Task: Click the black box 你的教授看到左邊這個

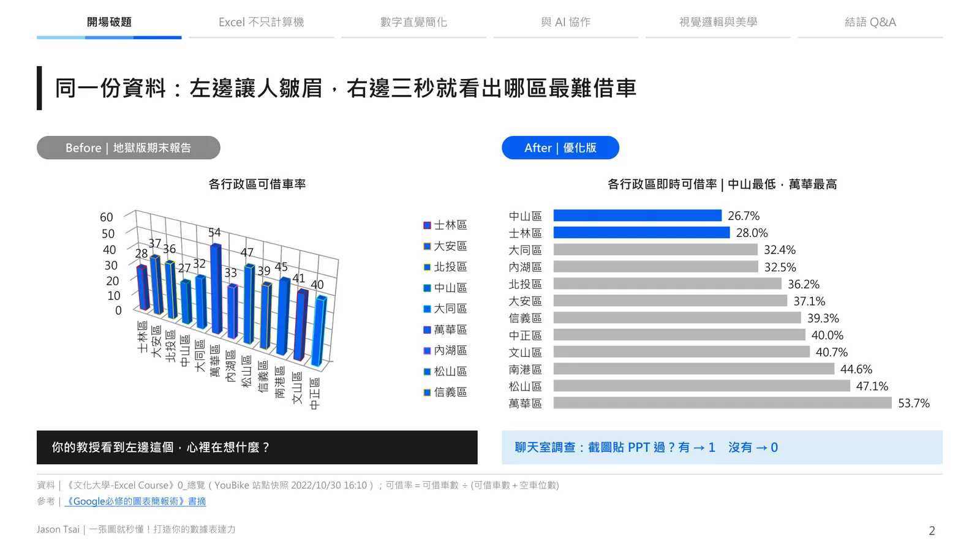Action: point(257,448)
